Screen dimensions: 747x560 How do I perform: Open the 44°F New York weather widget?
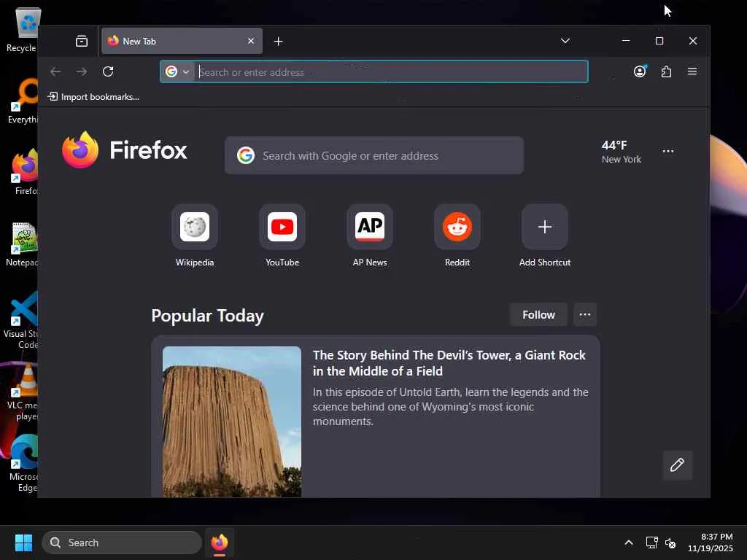622,152
